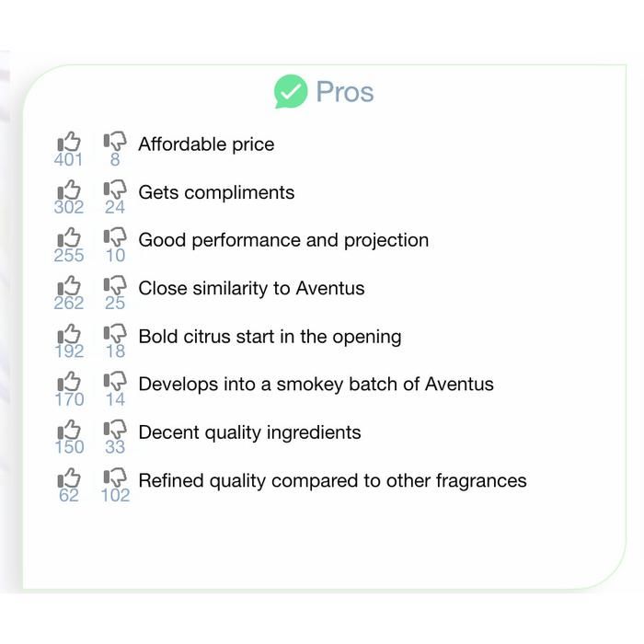
Task: Click thumbs down for Gets compliments
Action: tap(115, 190)
